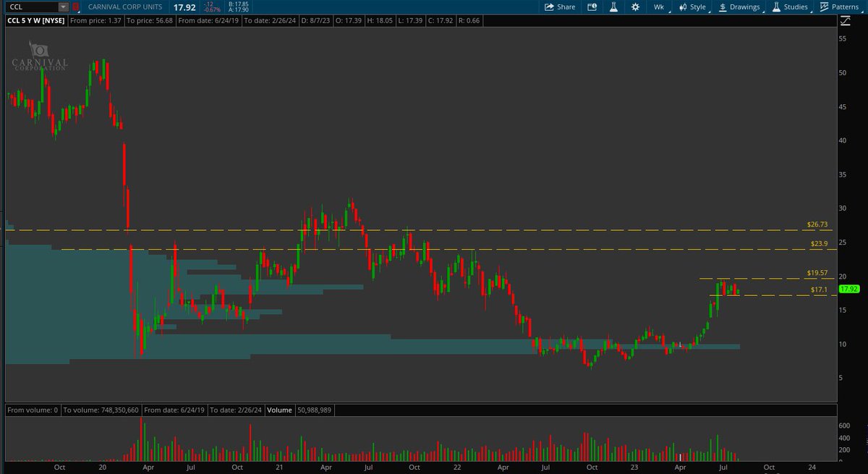This screenshot has width=868, height=474.
Task: Click the Volume study label
Action: [x=279, y=410]
